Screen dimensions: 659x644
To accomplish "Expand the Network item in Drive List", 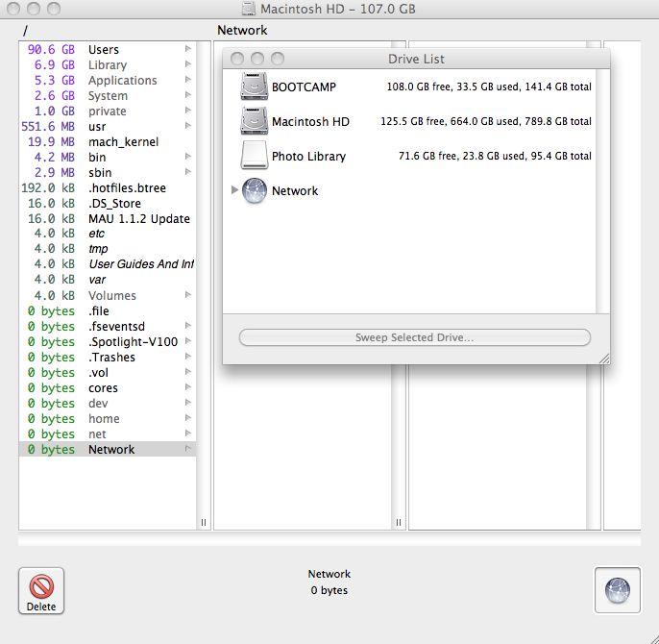I will 234,190.
